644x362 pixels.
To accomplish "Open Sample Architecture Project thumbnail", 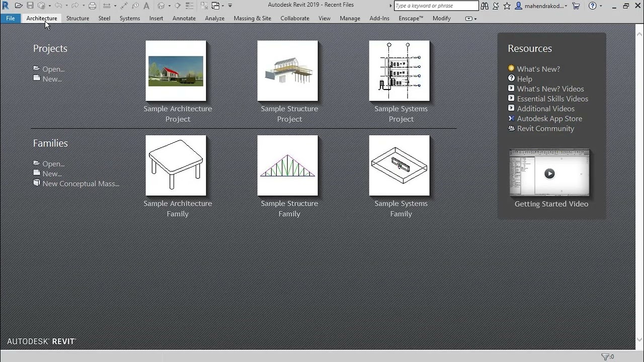I will point(176,71).
